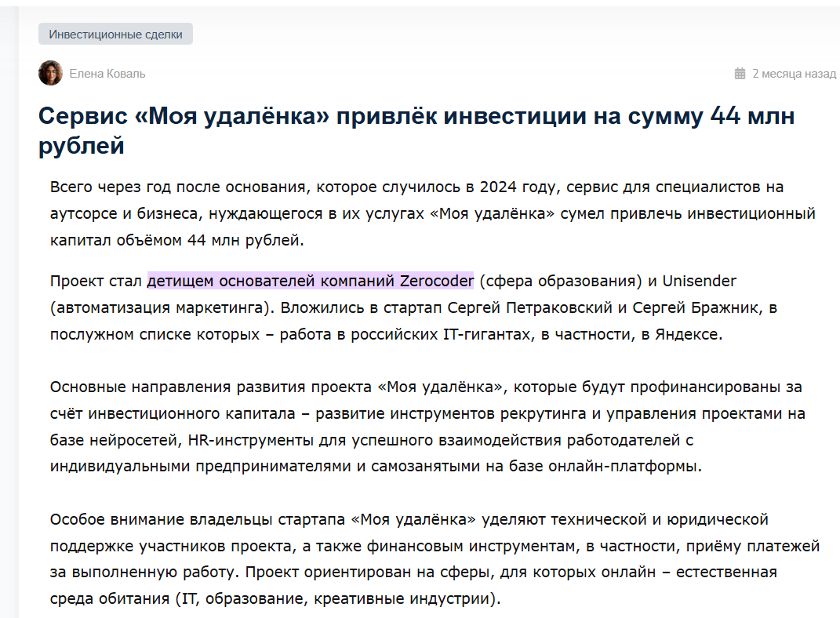Click the sentence 'Всего через год после основания'
Image resolution: width=840 pixels, height=618 pixels.
(x=178, y=187)
